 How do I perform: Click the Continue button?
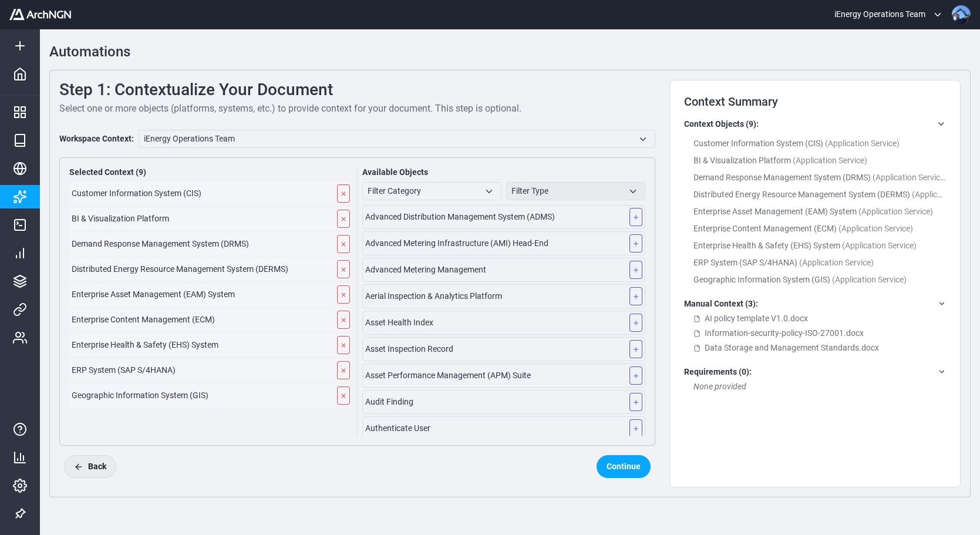click(x=624, y=466)
